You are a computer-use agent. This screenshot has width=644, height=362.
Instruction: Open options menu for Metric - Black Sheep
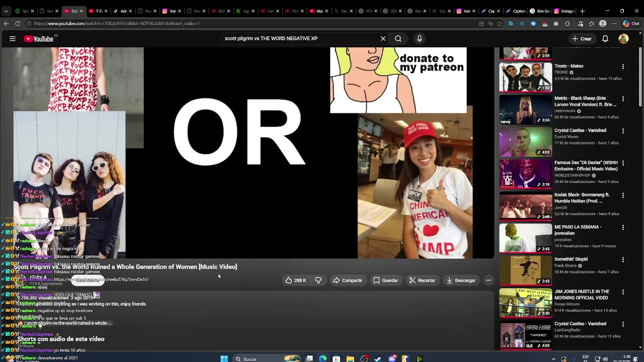click(623, 99)
